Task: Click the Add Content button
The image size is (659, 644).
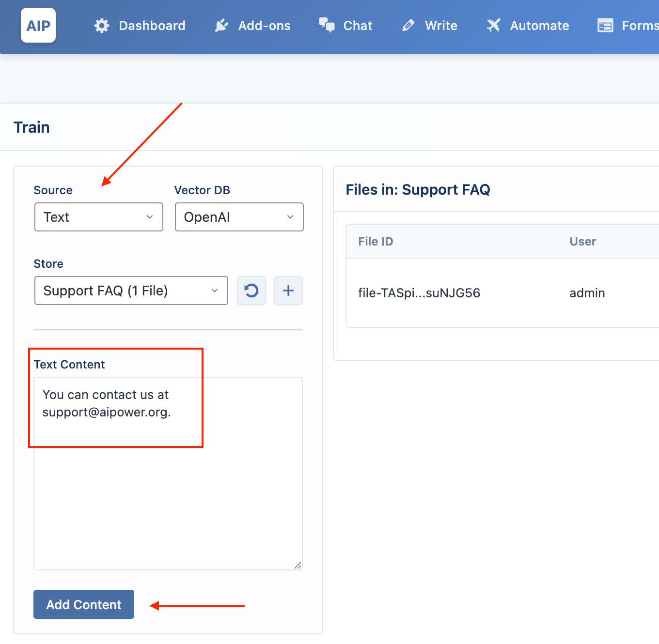Action: (84, 604)
